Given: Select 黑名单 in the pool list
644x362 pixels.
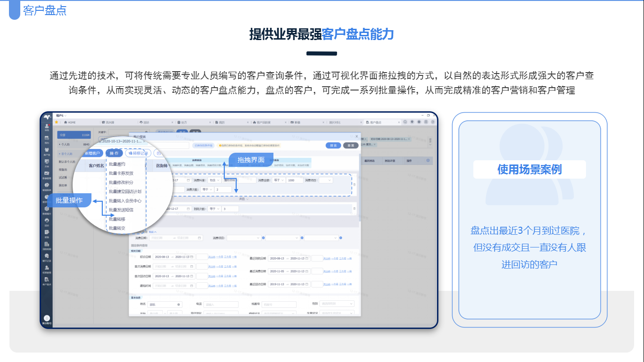Looking at the screenshot, I should [63, 185].
